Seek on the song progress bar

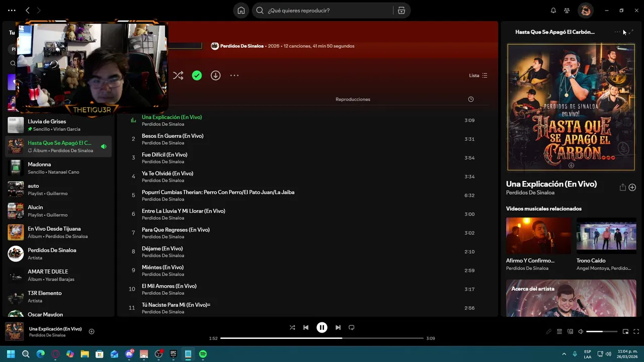click(x=322, y=338)
